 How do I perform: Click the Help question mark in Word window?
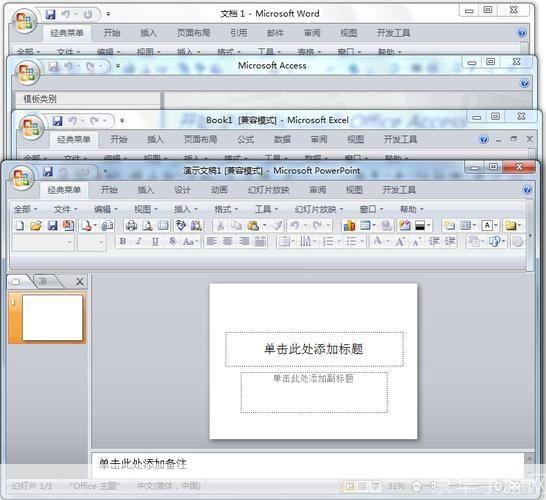point(522,33)
